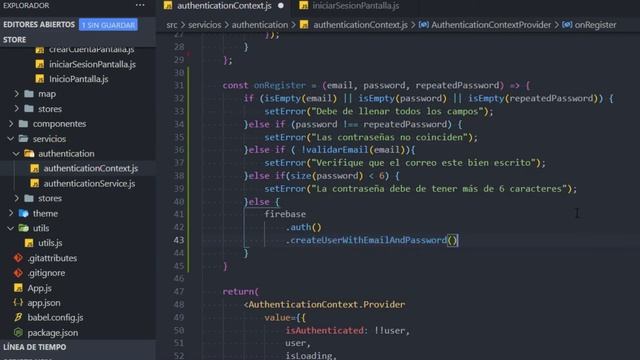Expand the theme folder chevron

click(x=11, y=213)
